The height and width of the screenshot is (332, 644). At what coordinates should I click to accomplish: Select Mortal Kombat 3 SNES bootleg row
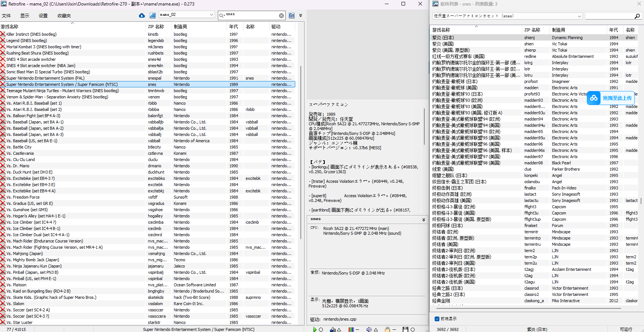(x=147, y=47)
